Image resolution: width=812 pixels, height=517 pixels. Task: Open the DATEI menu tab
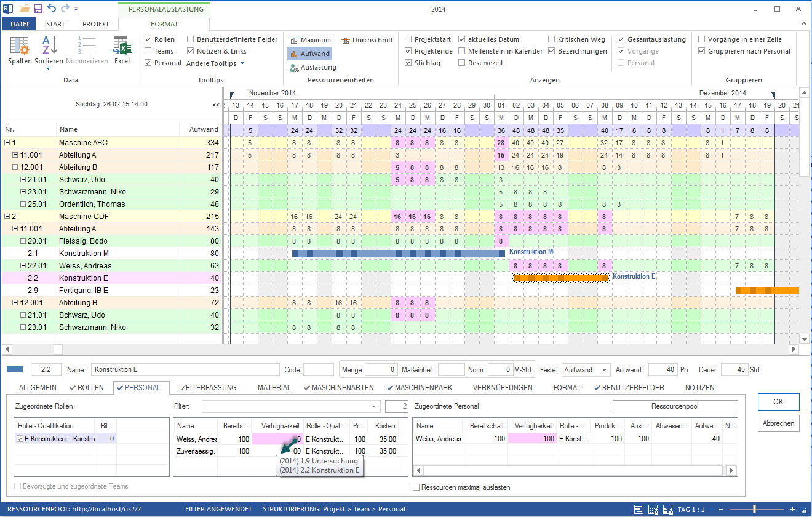pos(20,24)
